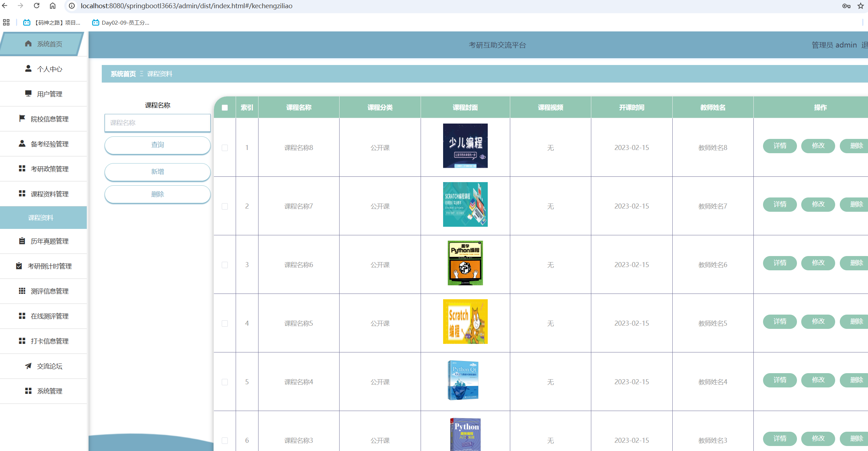Open the browser apps grid icon

[6, 22]
